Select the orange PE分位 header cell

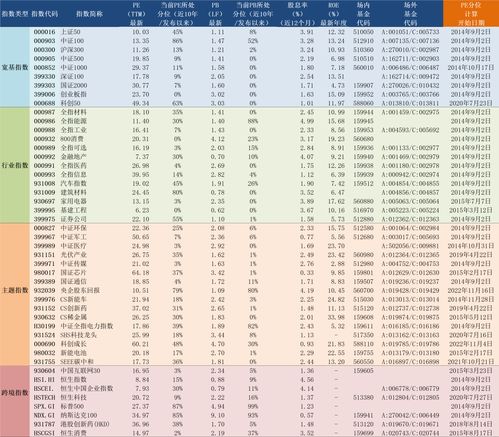pos(471,14)
